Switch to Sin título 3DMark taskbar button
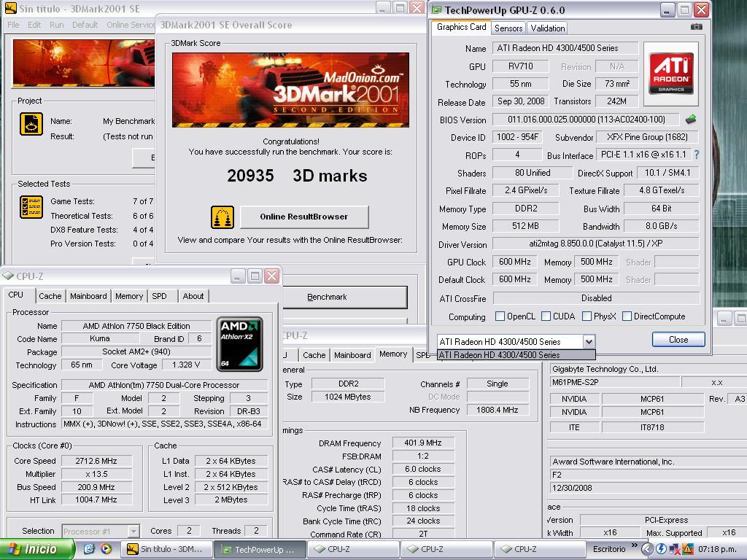Screen dimensions: 747x560 click(x=166, y=550)
